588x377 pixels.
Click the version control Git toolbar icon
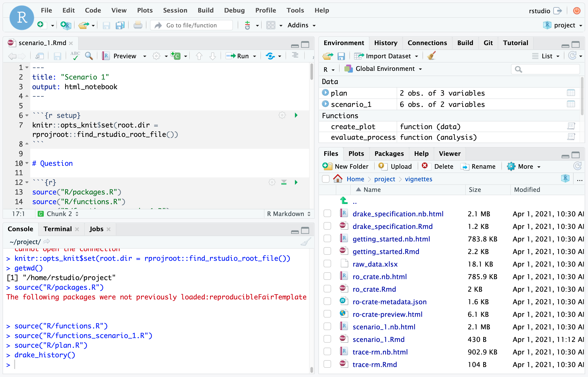pyautogui.click(x=247, y=25)
